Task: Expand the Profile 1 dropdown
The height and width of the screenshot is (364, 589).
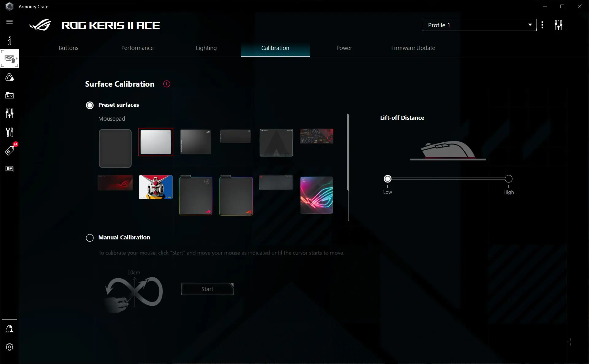Action: (479, 25)
